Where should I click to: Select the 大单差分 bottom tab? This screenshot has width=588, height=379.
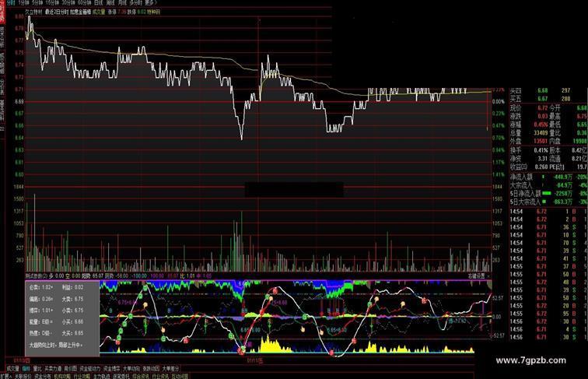coord(170,369)
